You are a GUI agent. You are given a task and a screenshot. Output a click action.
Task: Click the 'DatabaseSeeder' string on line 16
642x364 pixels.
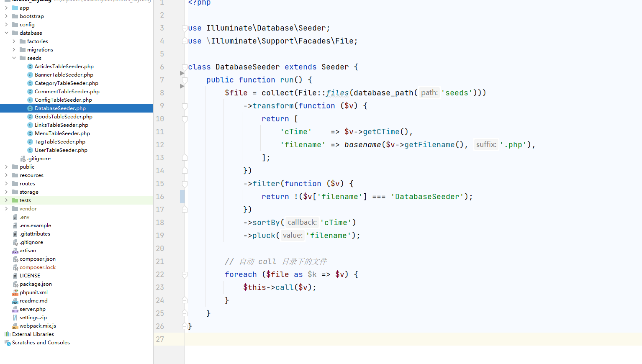tap(427, 197)
